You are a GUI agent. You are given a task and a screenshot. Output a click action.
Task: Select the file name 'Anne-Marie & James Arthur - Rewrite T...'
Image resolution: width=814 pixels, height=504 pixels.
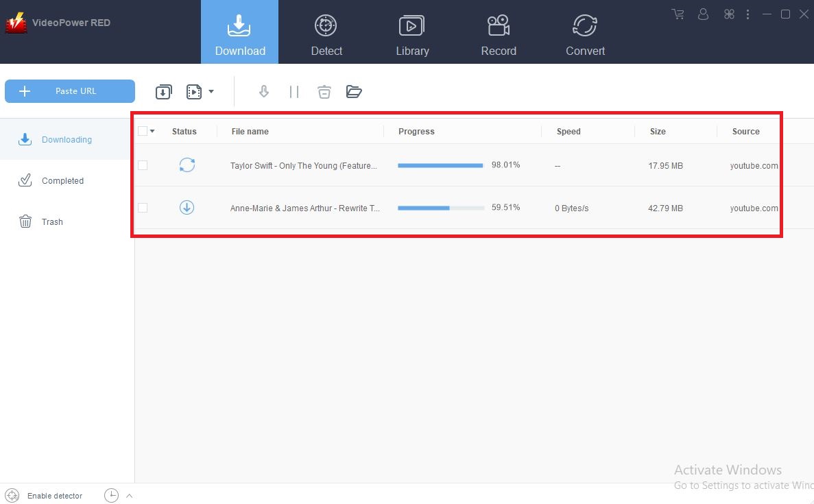tap(304, 208)
